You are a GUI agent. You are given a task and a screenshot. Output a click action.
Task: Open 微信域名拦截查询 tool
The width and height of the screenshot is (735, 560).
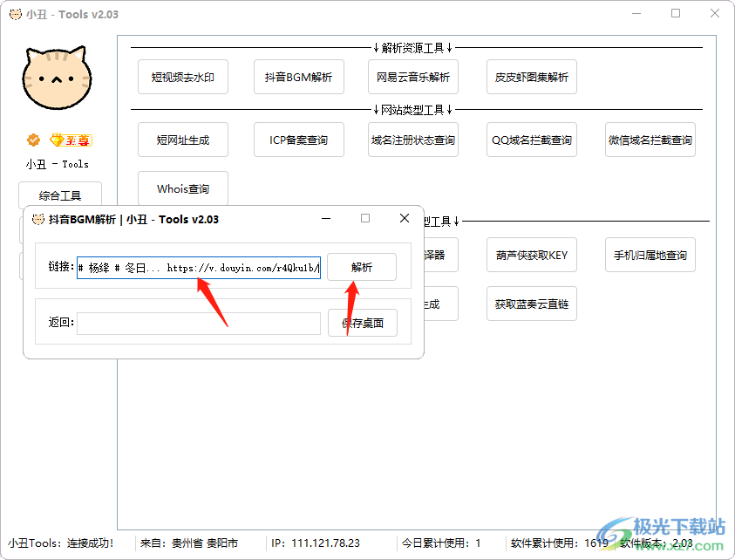[650, 140]
